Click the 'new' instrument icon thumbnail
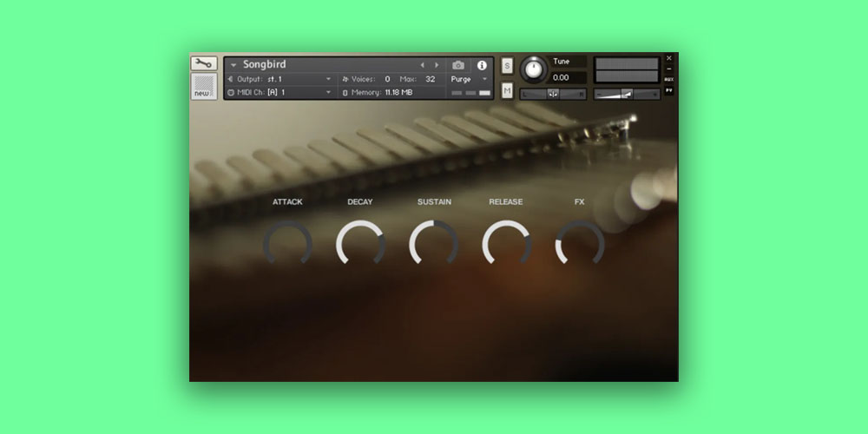 (204, 86)
